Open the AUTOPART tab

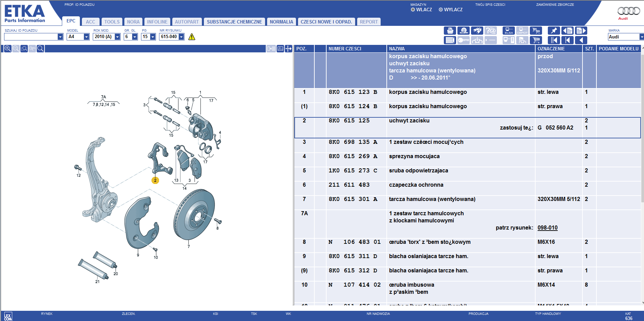pyautogui.click(x=187, y=22)
